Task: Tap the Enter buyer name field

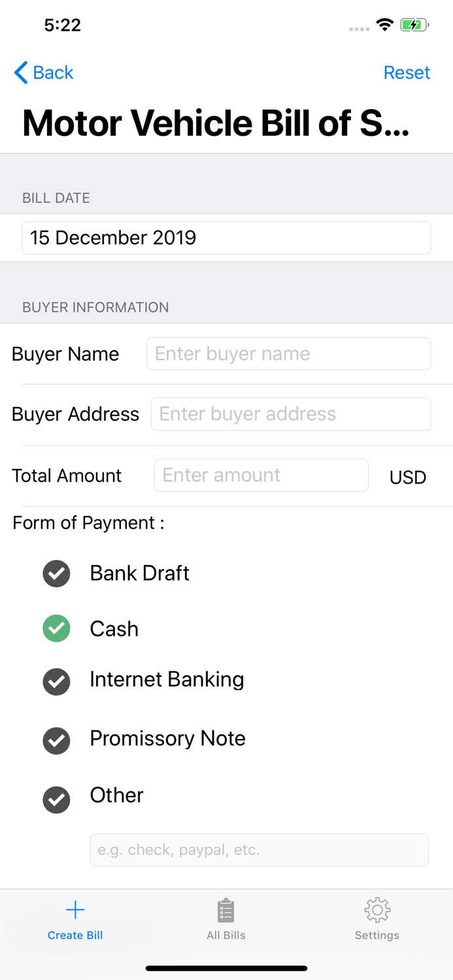Action: tap(288, 353)
